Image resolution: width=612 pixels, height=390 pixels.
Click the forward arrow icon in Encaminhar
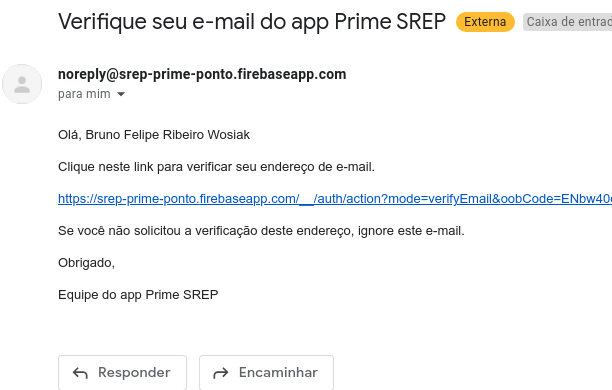221,373
